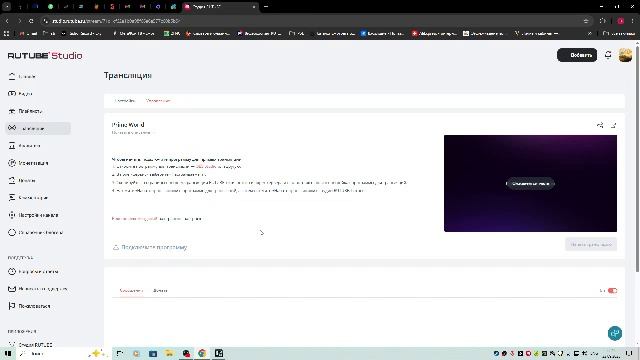Open the yellow File Explorer taskbar icon
The height and width of the screenshot is (360, 640).
[x=169, y=353]
